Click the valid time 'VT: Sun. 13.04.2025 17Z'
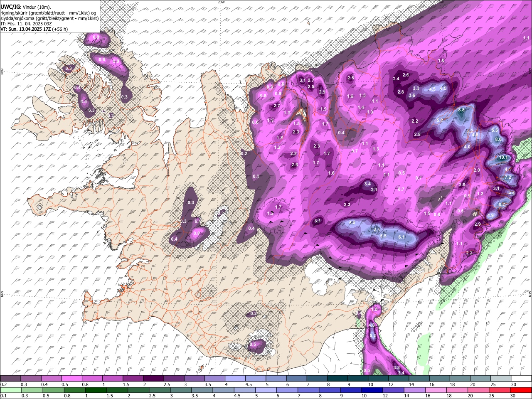This screenshot has width=532, height=399. [25, 29]
